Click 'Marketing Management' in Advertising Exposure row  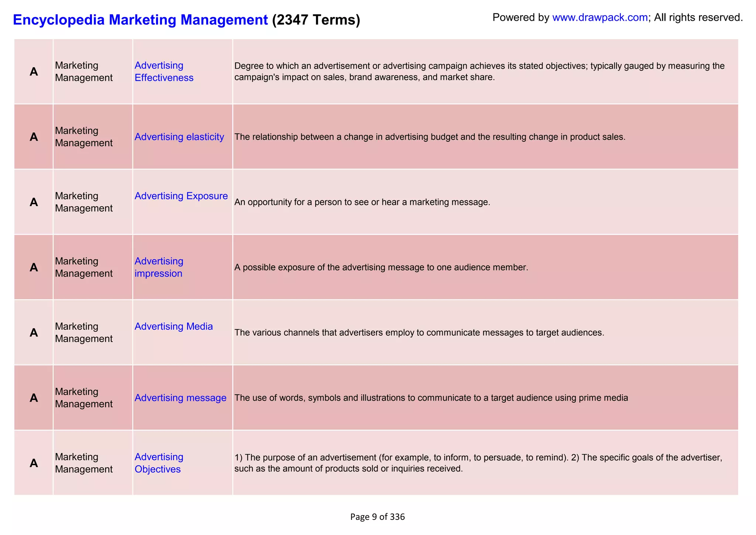click(84, 202)
